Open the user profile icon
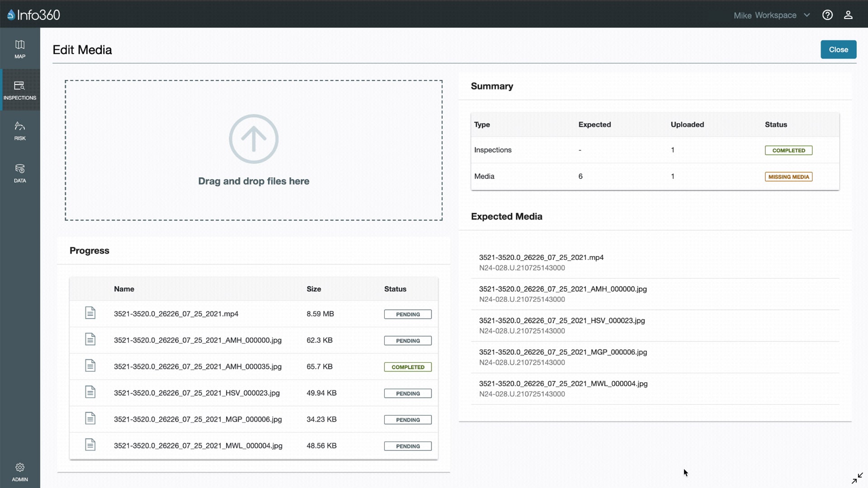This screenshot has height=488, width=868. click(848, 15)
